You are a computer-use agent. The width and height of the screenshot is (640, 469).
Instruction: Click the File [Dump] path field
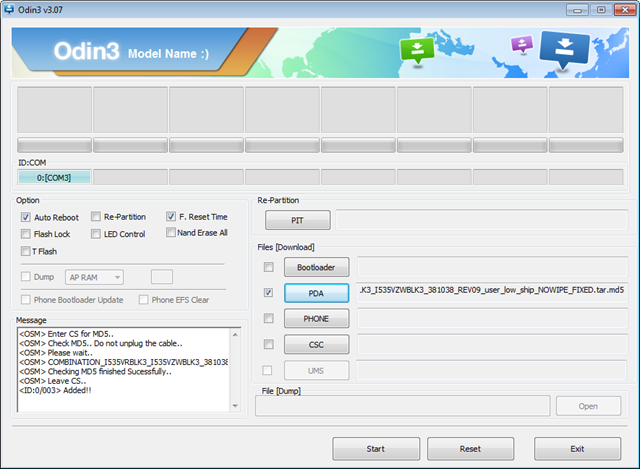click(403, 406)
